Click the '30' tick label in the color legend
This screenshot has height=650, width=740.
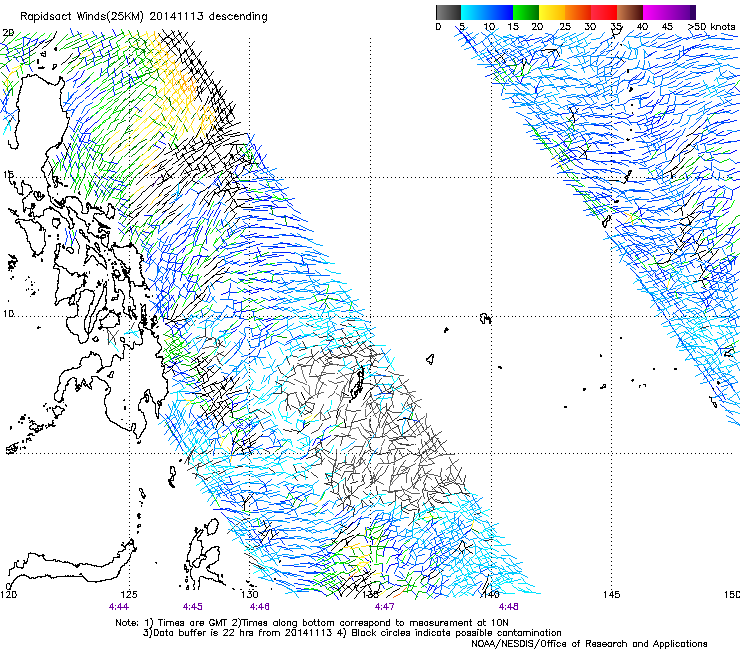click(590, 27)
